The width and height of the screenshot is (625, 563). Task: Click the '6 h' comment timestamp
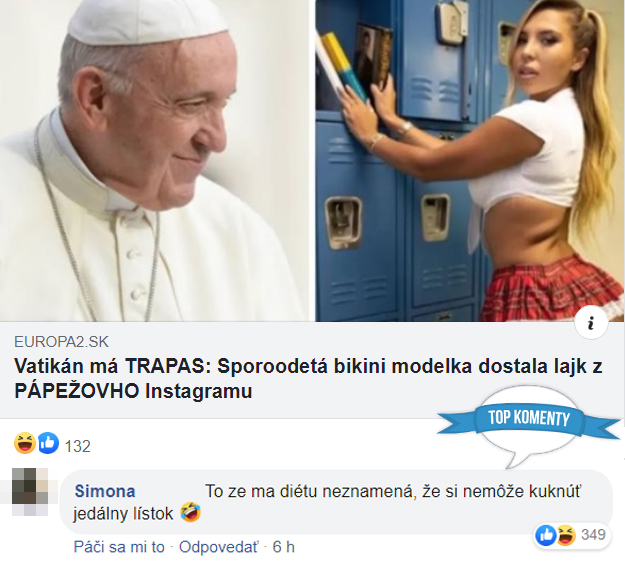coord(283,547)
